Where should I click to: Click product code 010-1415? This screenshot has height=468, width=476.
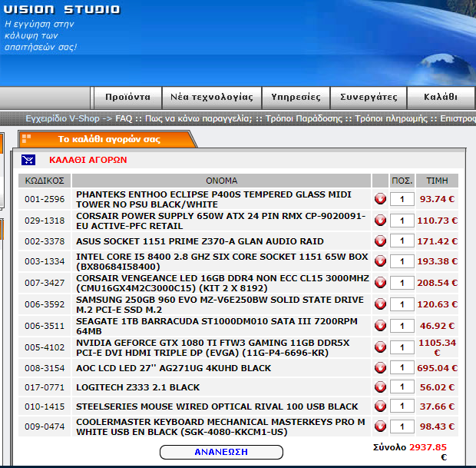point(45,407)
